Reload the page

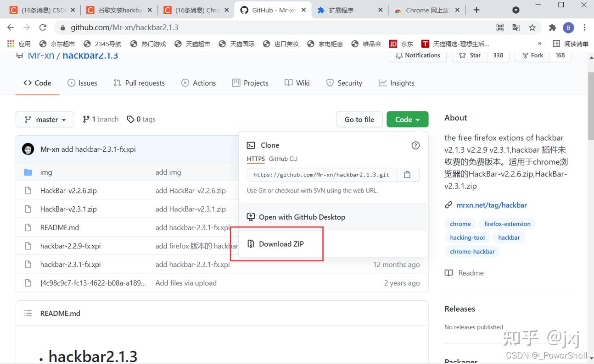click(x=43, y=28)
